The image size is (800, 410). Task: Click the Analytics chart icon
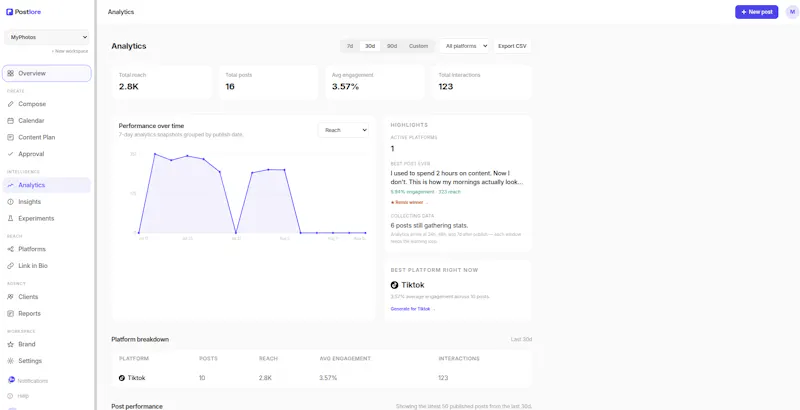pyautogui.click(x=11, y=185)
